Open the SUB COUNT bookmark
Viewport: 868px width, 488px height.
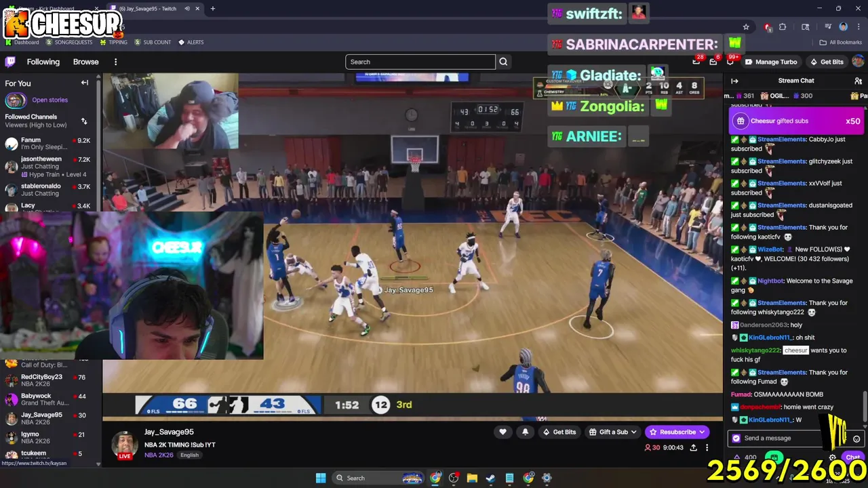click(153, 42)
